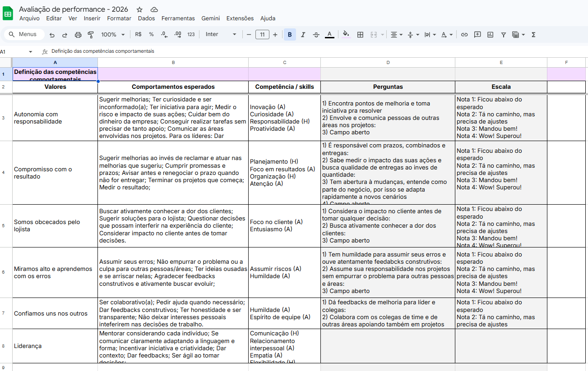Check the cloud save status icon
Image resolution: width=588 pixels, height=371 pixels.
pos(154,9)
